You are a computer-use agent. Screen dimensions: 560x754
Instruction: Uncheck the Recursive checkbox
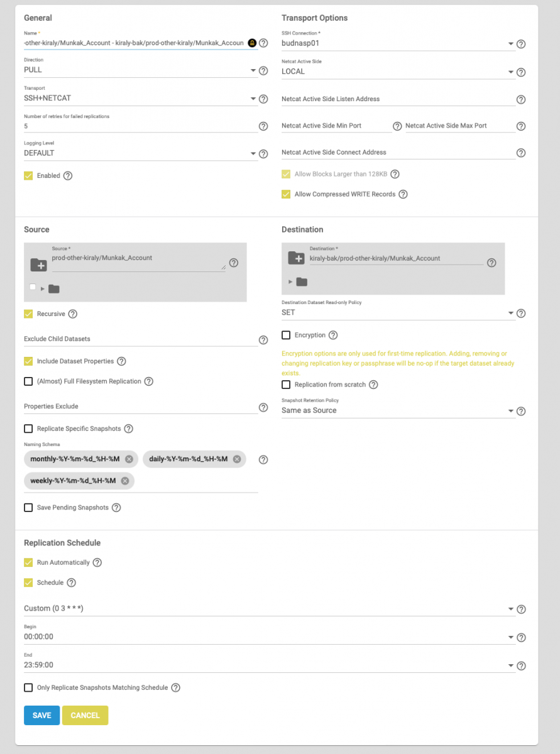tap(28, 314)
